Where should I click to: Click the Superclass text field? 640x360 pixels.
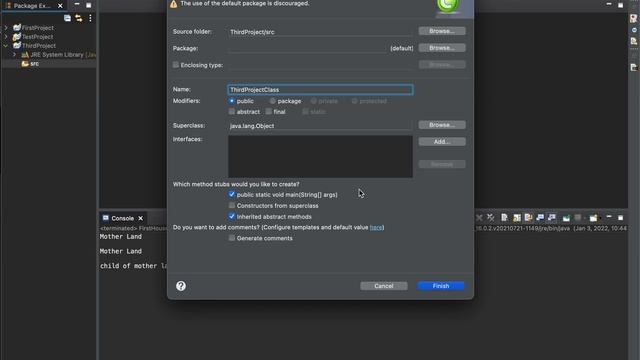click(320, 126)
